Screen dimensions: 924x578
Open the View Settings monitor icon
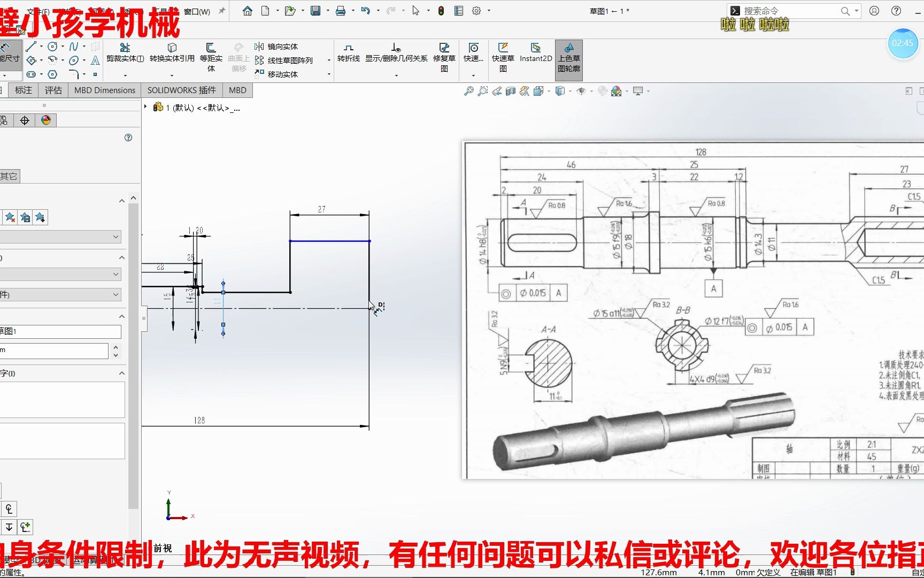click(638, 91)
